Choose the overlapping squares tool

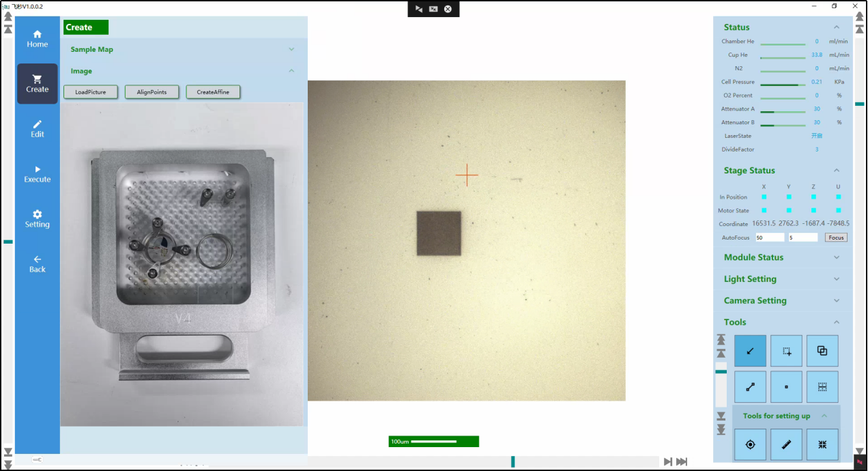[x=822, y=351]
